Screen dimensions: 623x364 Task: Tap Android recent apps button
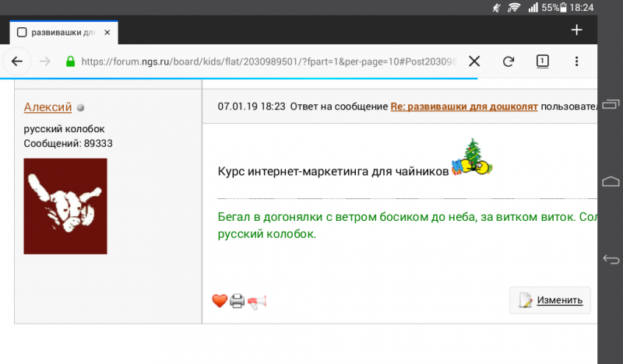pyautogui.click(x=611, y=104)
